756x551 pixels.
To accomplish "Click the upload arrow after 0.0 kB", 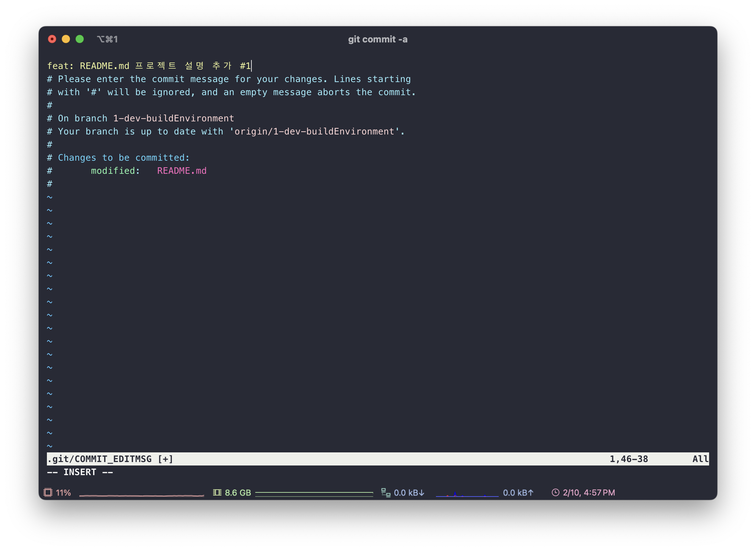I will click(530, 493).
